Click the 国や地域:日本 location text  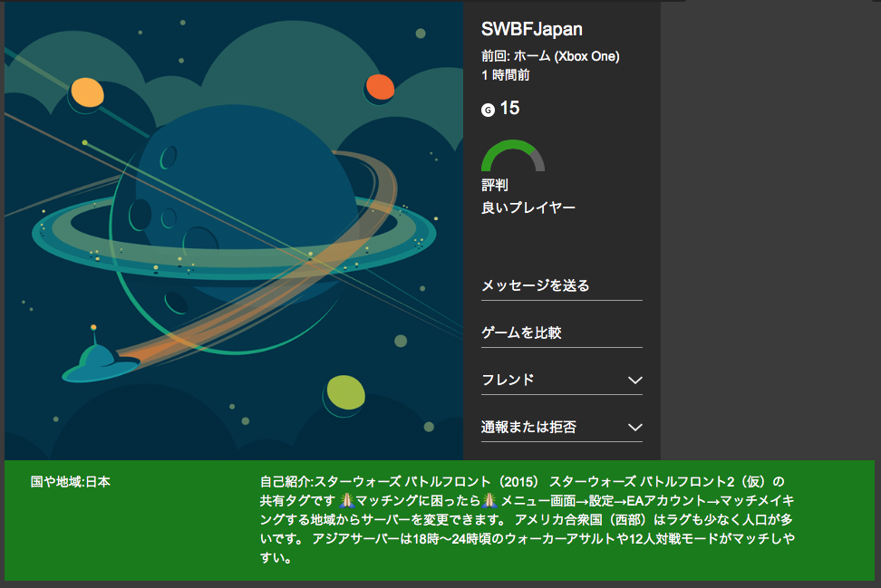point(71,481)
